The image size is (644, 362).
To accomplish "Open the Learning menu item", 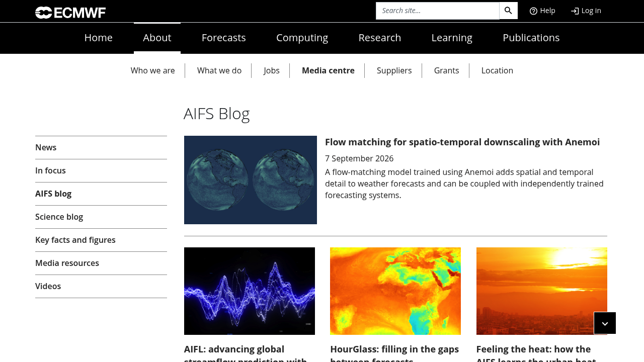I will tap(452, 38).
